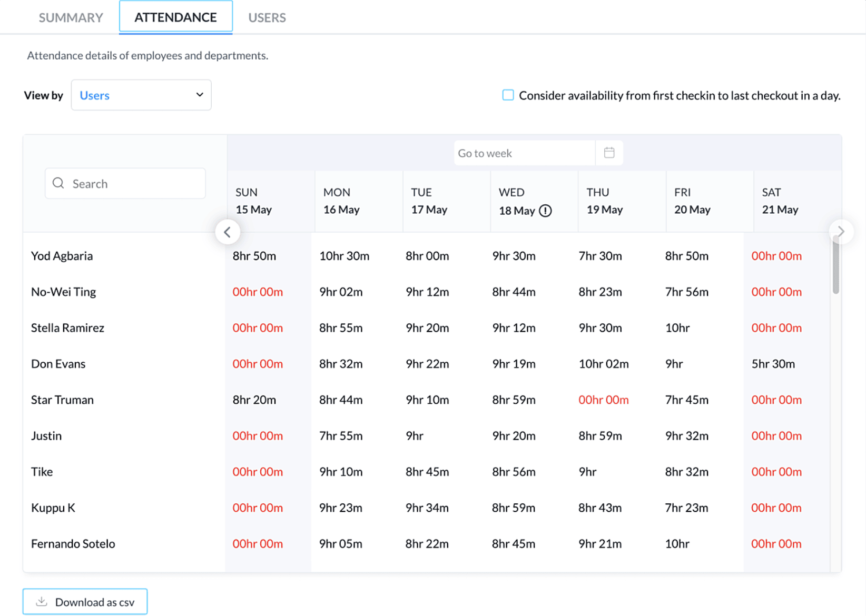Enable first checkin to last checkout checkbox

[x=508, y=95]
